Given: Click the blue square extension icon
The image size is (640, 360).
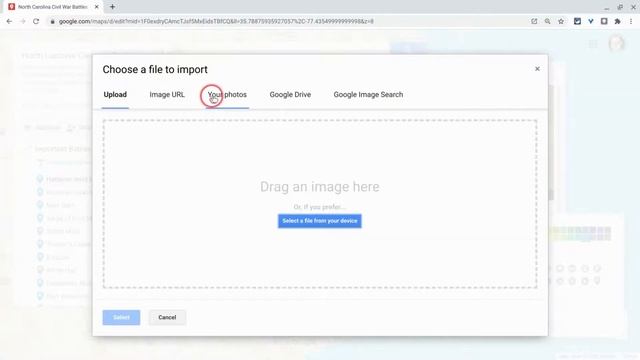Looking at the screenshot, I should click(x=577, y=21).
